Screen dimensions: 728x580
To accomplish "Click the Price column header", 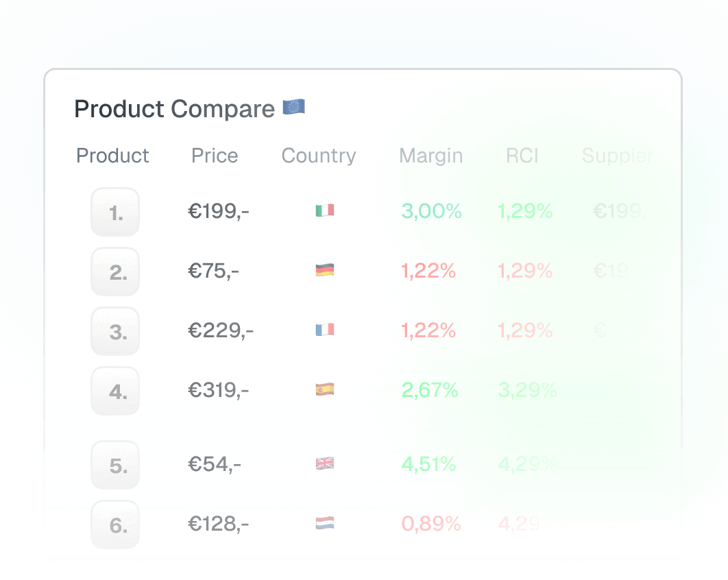I will coord(214,156).
